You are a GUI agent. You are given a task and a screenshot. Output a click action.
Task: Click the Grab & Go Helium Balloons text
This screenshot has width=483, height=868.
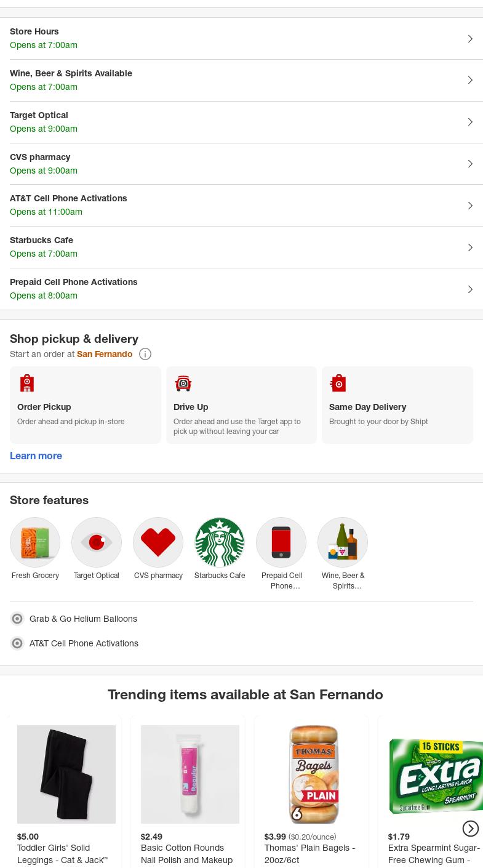[83, 619]
